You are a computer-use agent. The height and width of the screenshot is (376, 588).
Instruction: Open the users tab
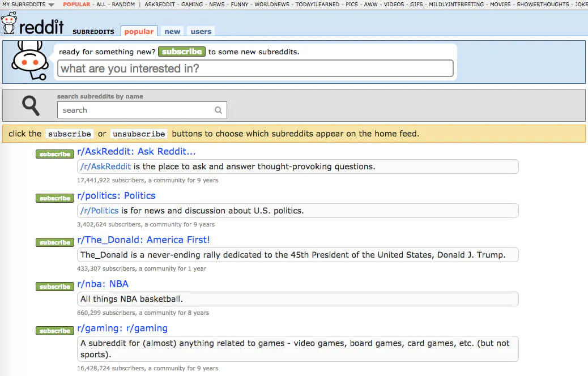pos(201,32)
